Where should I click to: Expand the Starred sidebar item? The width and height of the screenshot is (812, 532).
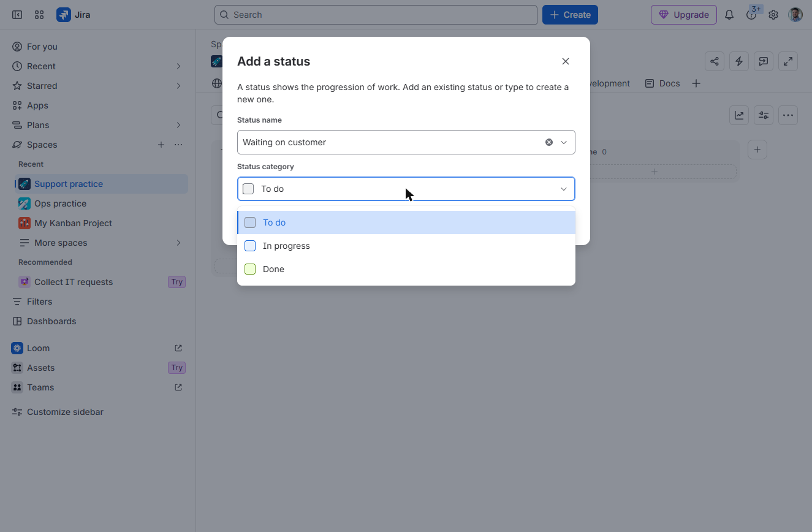tap(179, 86)
